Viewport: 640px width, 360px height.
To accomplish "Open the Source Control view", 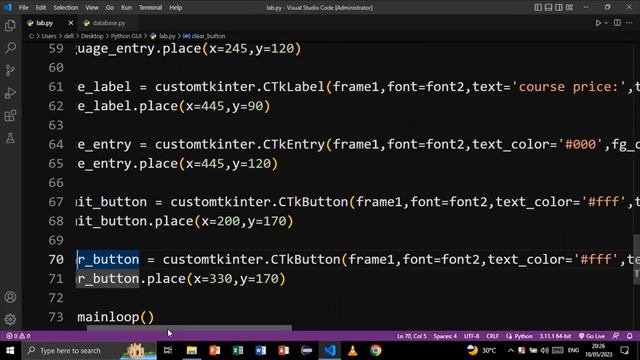I will coord(10,71).
